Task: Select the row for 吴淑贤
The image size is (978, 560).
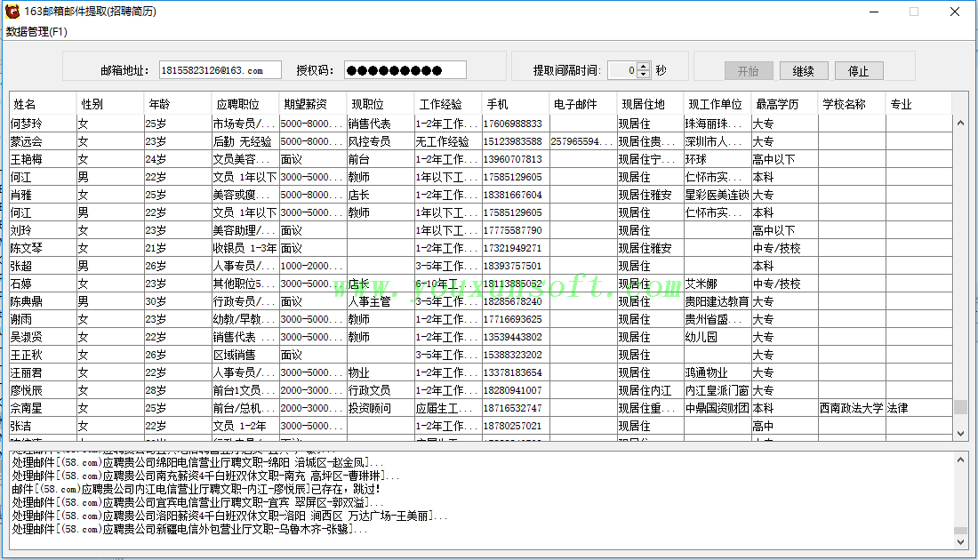Action: pyautogui.click(x=480, y=337)
